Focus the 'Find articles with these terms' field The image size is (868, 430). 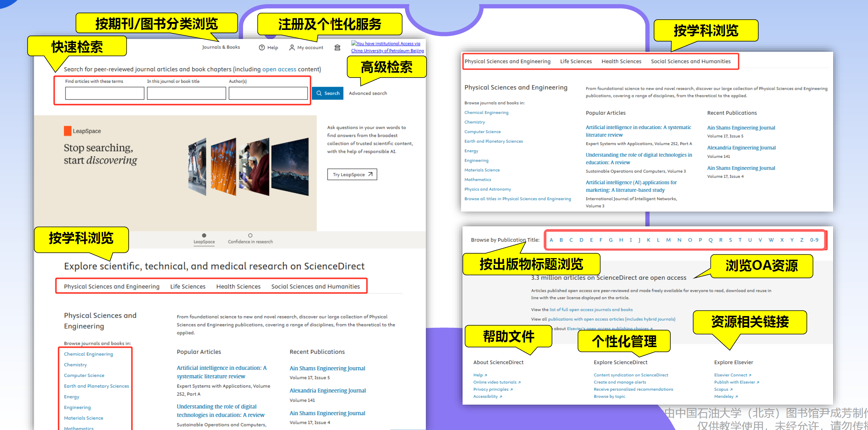coord(104,93)
